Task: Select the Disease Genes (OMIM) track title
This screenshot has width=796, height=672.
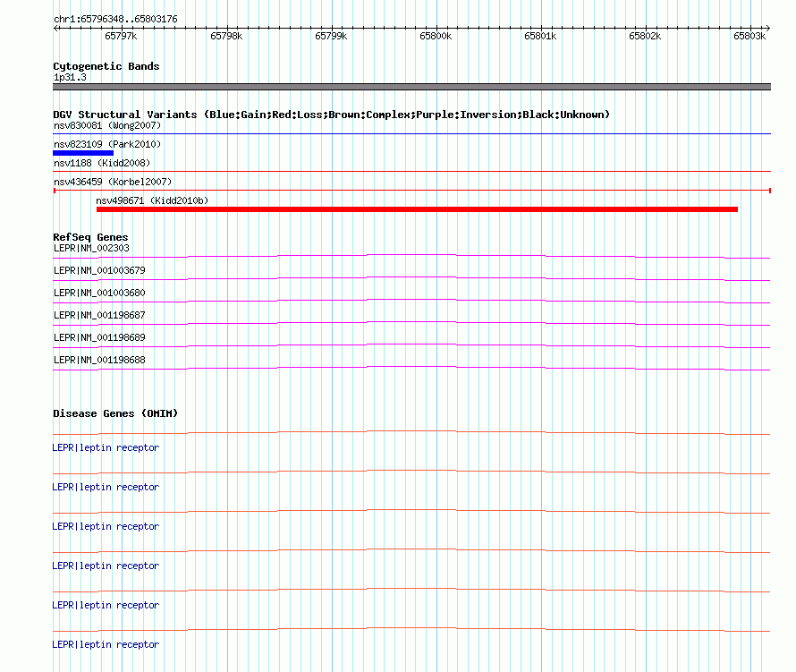Action: (115, 413)
